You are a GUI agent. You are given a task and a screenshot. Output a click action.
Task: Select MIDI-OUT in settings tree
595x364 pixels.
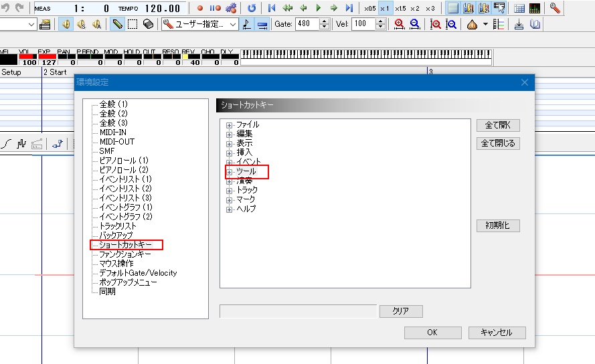(117, 142)
